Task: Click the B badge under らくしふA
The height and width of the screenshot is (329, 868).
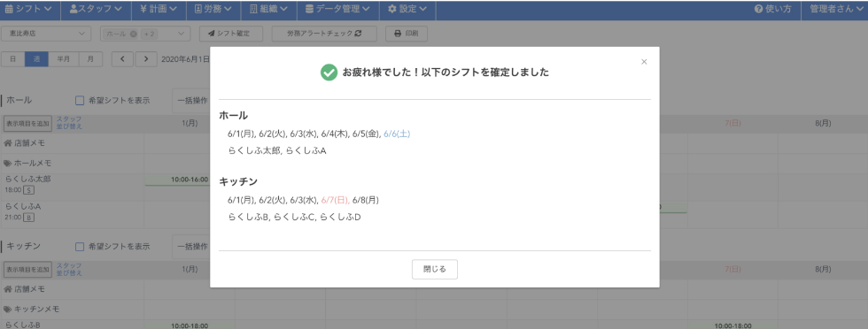Action: coord(29,218)
